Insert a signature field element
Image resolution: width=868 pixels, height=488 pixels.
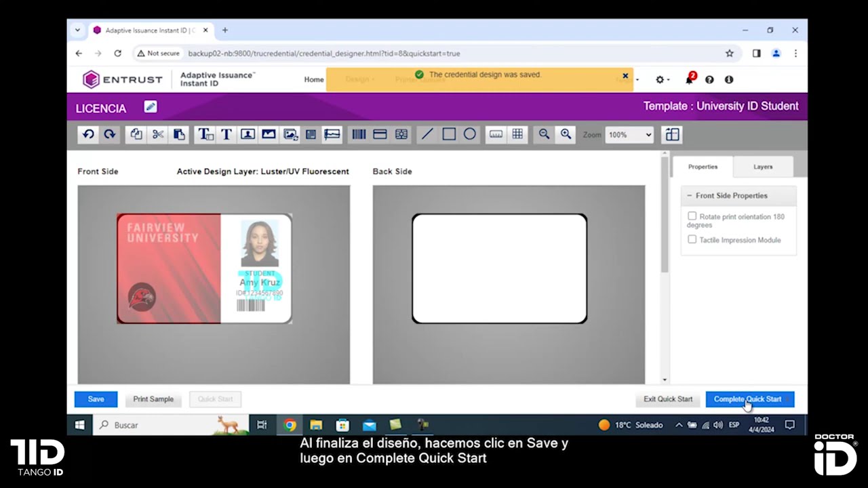coord(332,134)
